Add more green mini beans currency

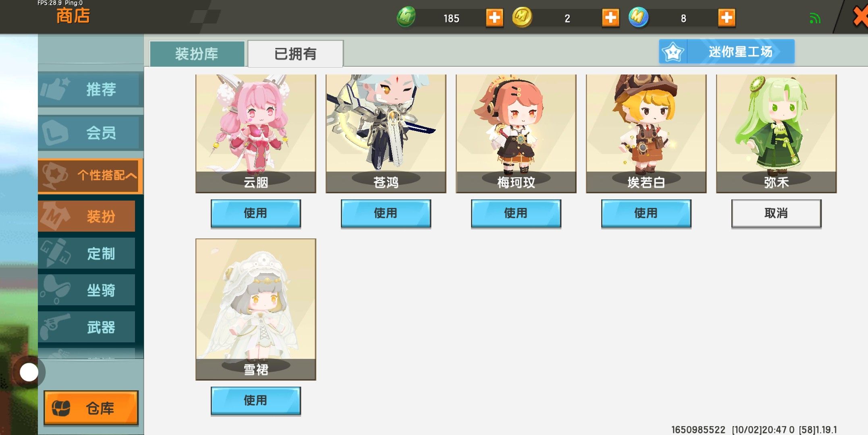pyautogui.click(x=494, y=18)
